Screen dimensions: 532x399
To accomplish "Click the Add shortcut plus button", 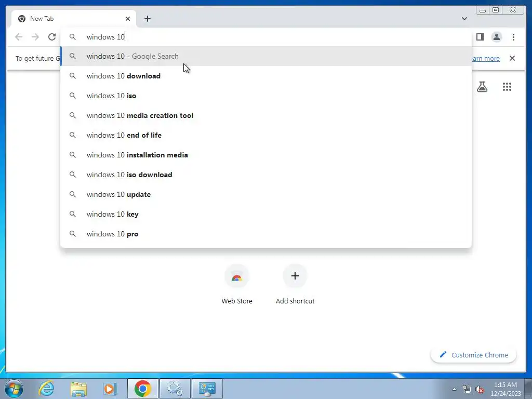I will click(x=295, y=276).
